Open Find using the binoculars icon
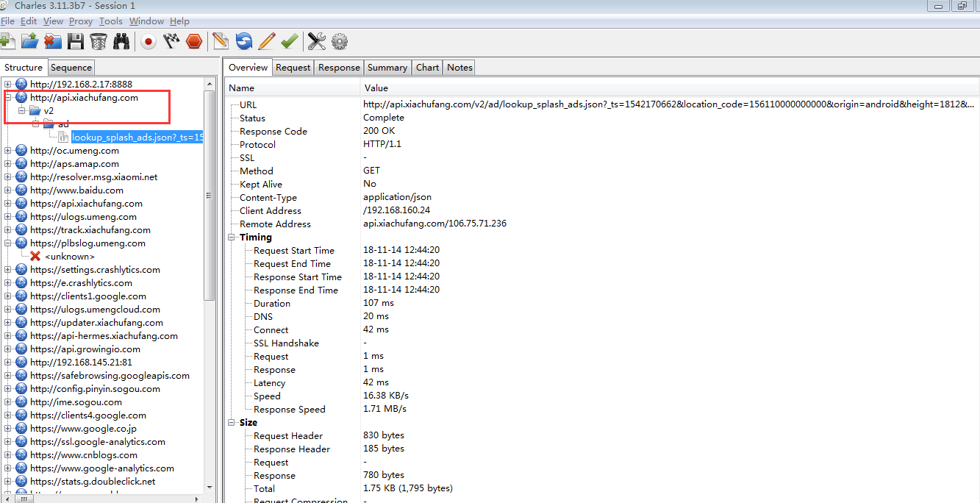Screen dimensions: 980x503 pos(121,41)
